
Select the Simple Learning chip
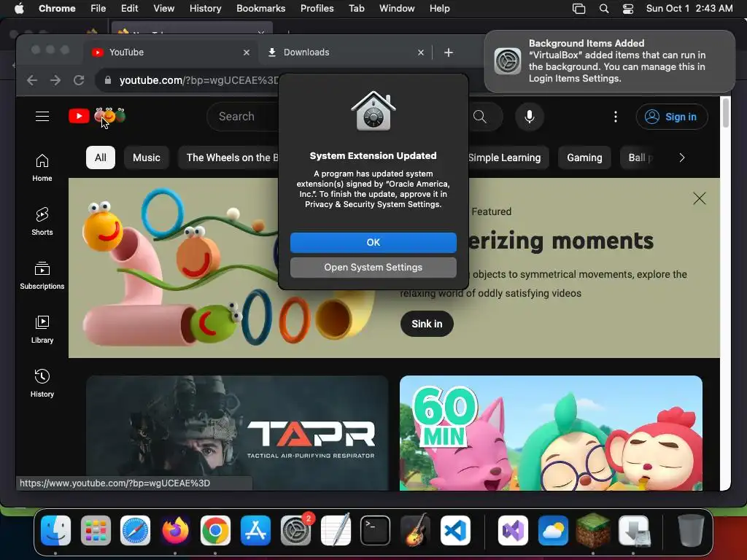pyautogui.click(x=508, y=157)
